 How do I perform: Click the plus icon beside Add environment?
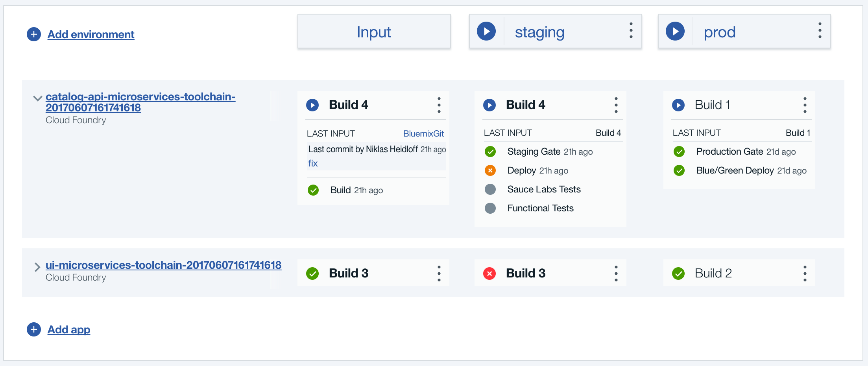pos(34,34)
